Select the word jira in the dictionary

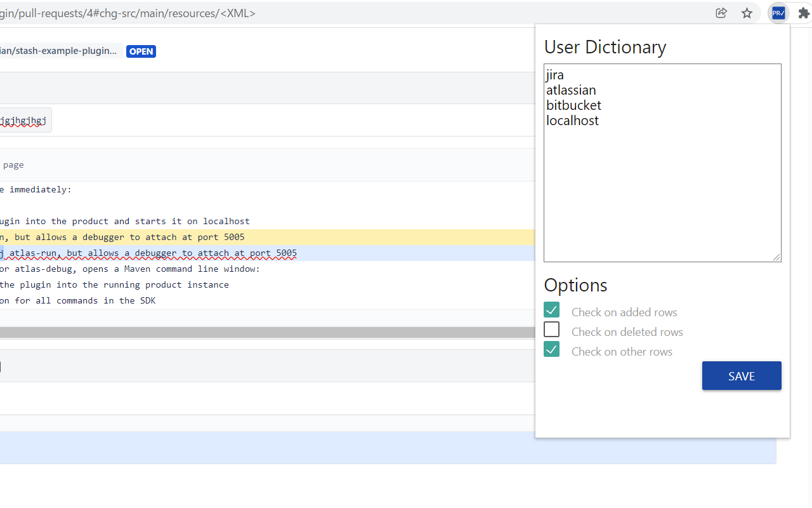554,74
